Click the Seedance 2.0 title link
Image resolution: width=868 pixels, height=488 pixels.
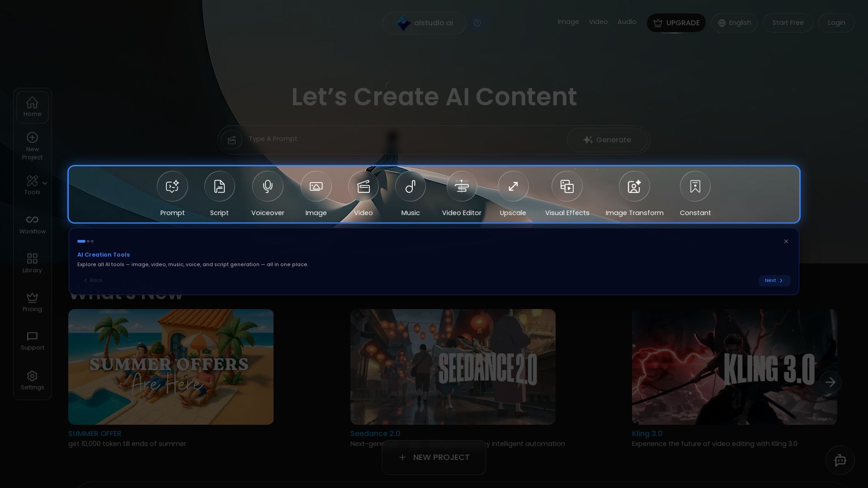pyautogui.click(x=375, y=434)
